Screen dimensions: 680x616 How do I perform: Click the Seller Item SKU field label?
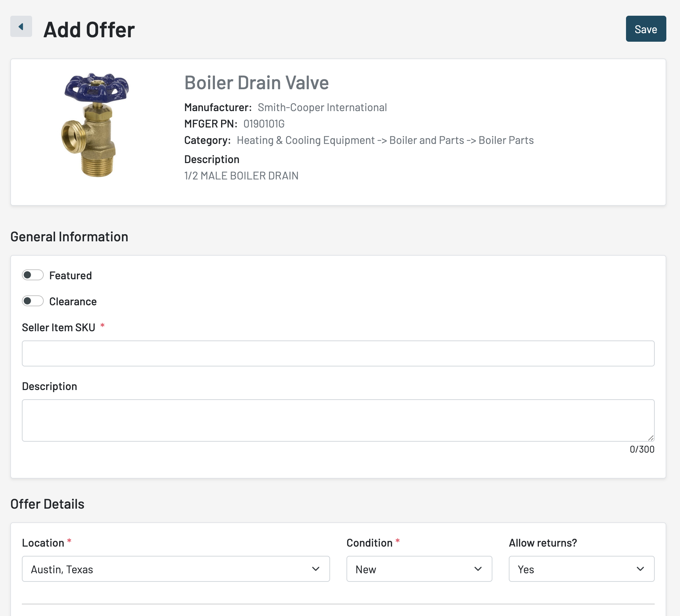tap(58, 327)
